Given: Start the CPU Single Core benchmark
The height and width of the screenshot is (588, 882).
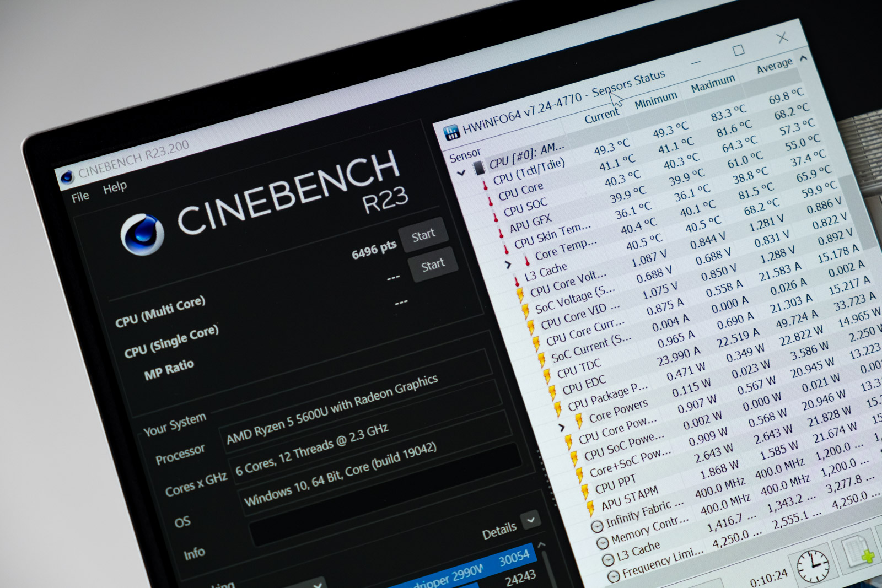Looking at the screenshot, I should [x=433, y=266].
